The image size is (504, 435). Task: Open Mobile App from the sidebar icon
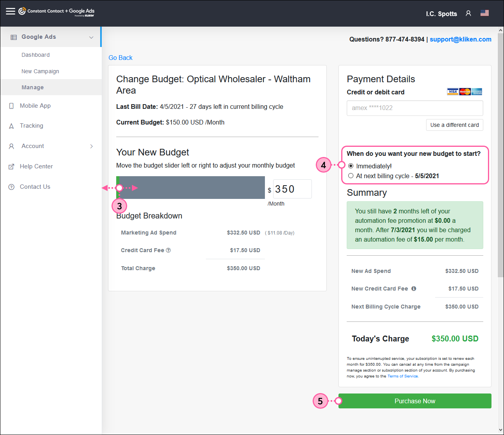click(11, 106)
